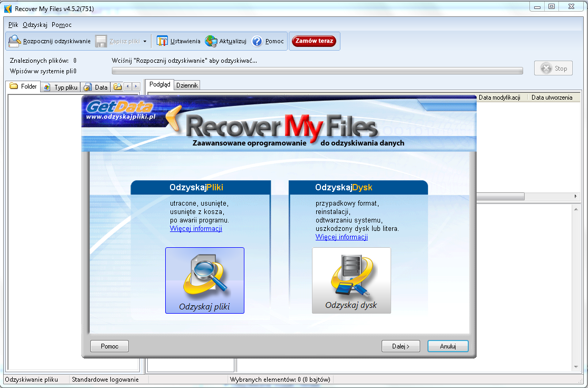
Task: Click the Anuluj button
Action: [448, 346]
